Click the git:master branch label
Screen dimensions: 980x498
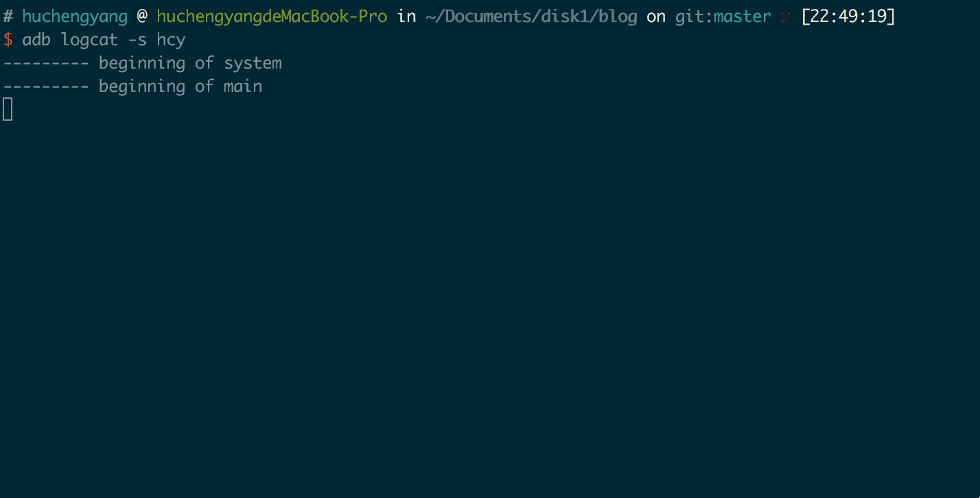723,16
